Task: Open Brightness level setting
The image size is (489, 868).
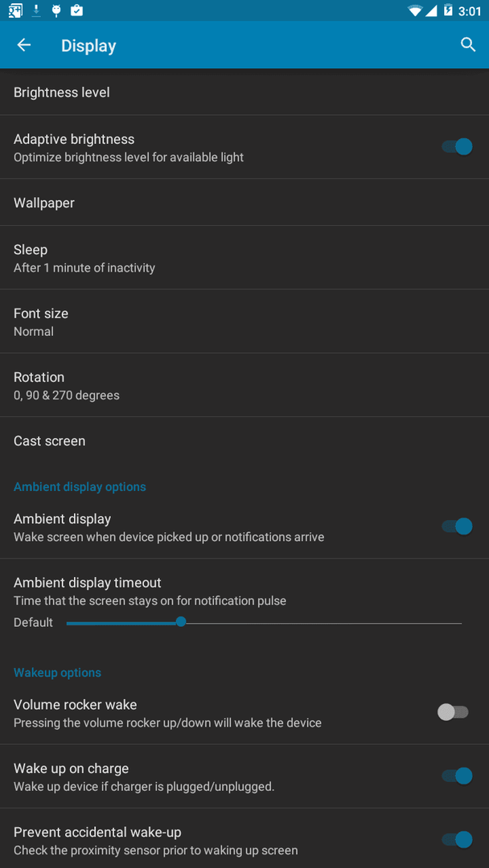Action: pos(244,92)
